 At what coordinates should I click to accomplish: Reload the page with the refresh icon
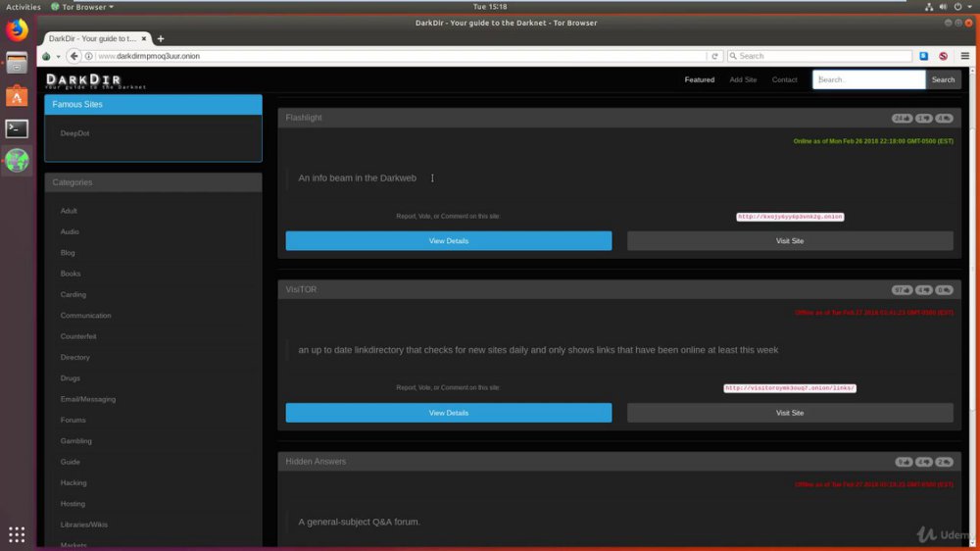715,56
